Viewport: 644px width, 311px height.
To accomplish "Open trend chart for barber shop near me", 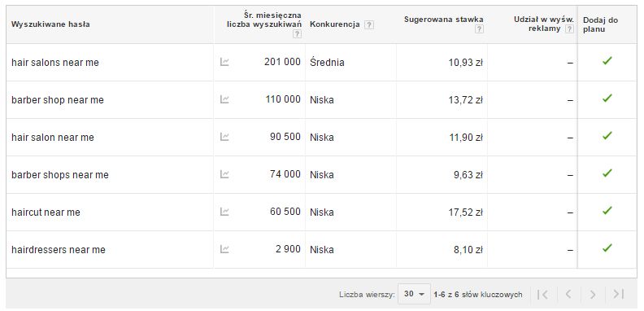I will point(224,99).
